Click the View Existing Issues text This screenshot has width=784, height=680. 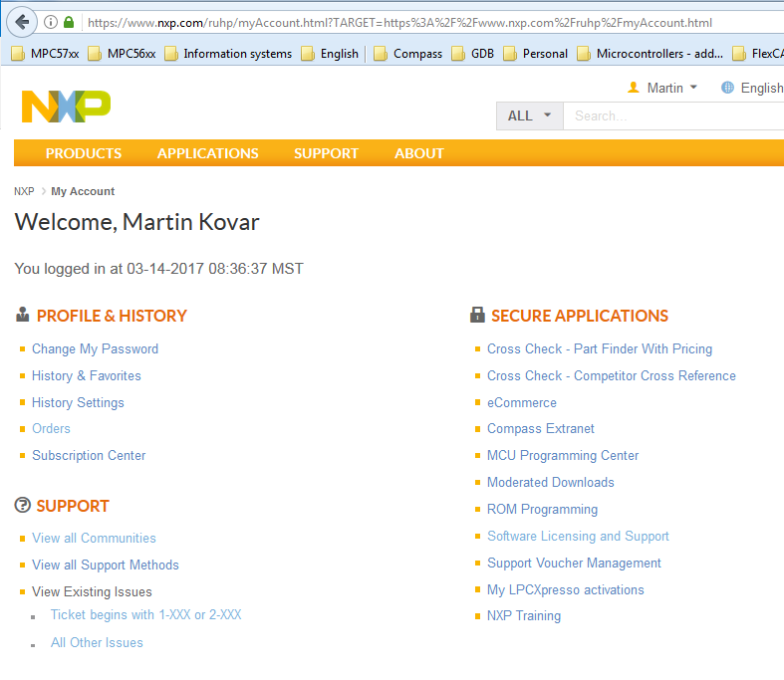[x=92, y=591]
